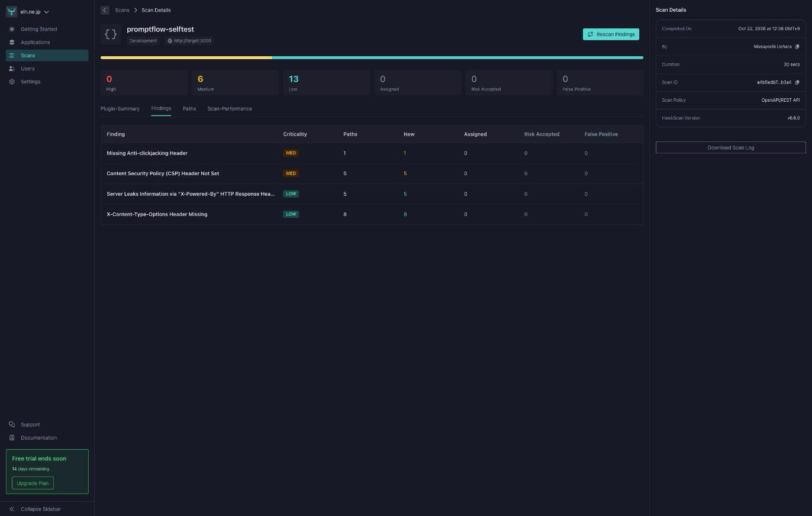Viewport: 812px width, 516px height.
Task: Click the Assigned count card
Action: tap(417, 83)
